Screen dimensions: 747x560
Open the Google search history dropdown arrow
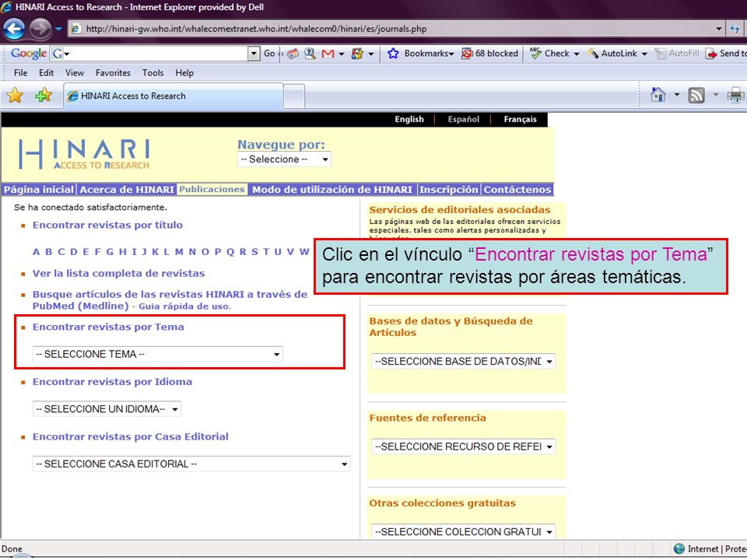point(254,54)
